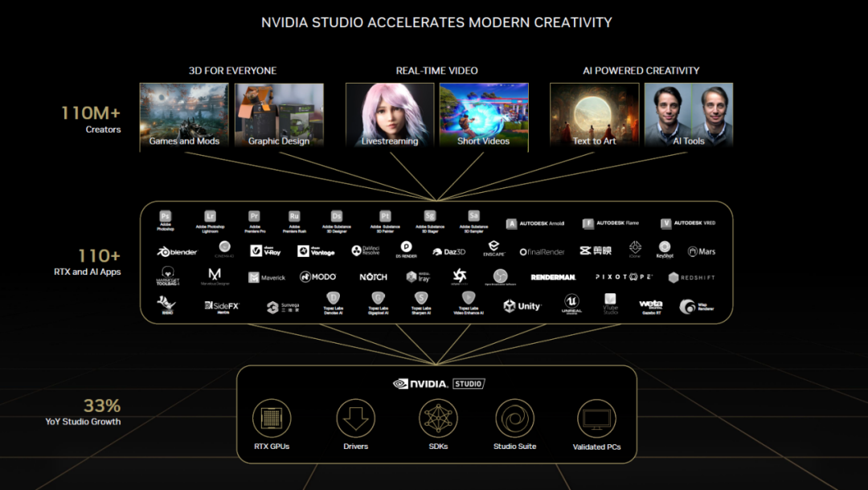Click the Chaos Vantage logo
The width and height of the screenshot is (868, 490).
316,251
